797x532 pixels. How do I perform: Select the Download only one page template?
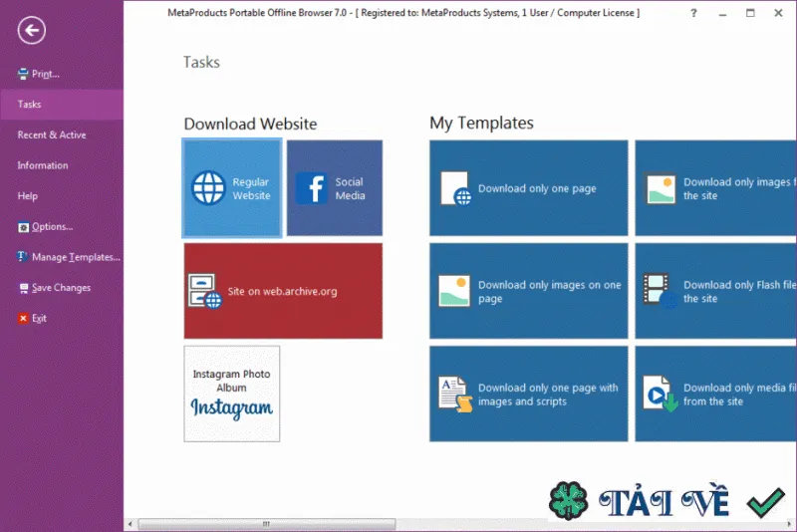click(529, 188)
